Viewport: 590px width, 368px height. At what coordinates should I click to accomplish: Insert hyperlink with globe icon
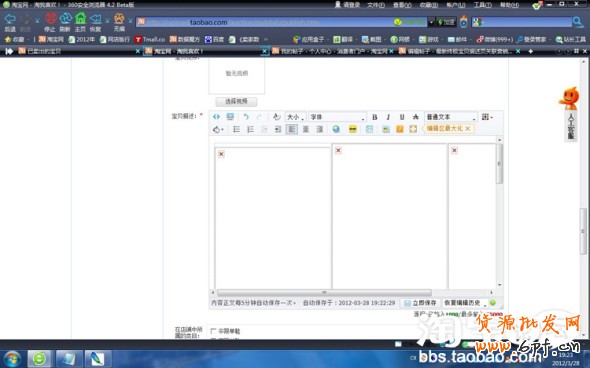point(336,129)
